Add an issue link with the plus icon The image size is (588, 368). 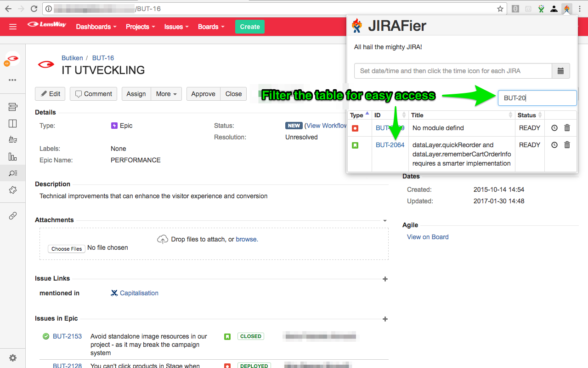(x=385, y=279)
